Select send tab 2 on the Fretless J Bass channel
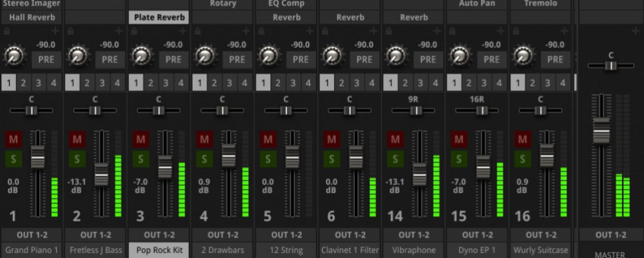This screenshot has height=258, width=644. click(87, 83)
